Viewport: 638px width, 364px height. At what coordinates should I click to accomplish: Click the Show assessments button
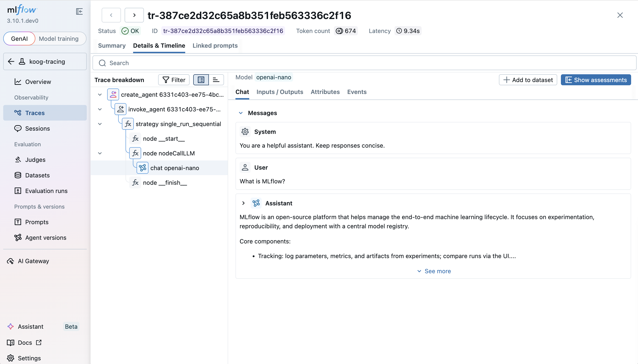[x=596, y=80]
